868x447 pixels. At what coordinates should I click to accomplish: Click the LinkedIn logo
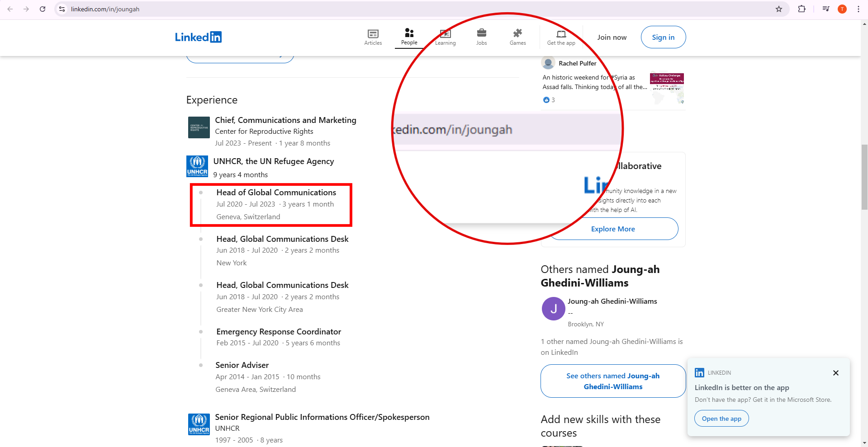(x=198, y=37)
